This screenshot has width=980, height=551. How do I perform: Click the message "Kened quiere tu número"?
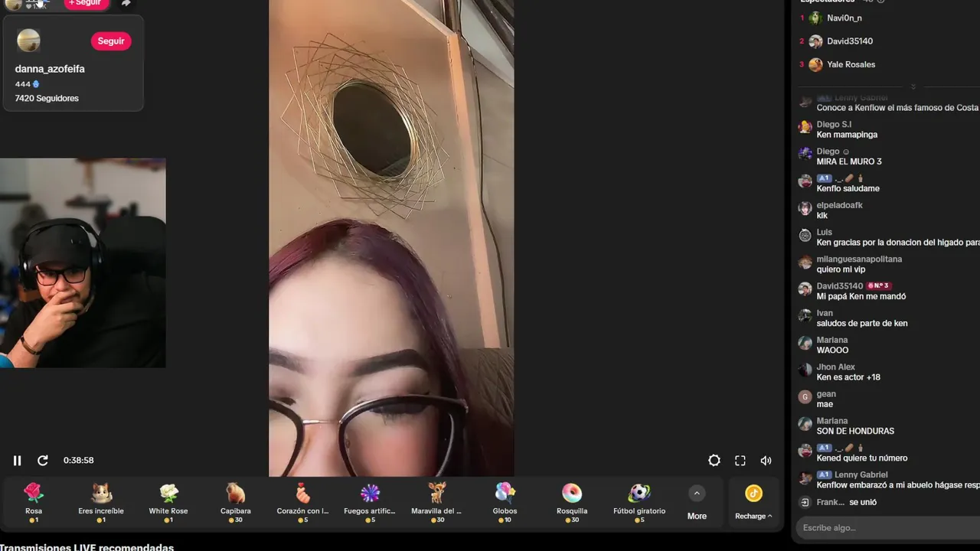[862, 458]
